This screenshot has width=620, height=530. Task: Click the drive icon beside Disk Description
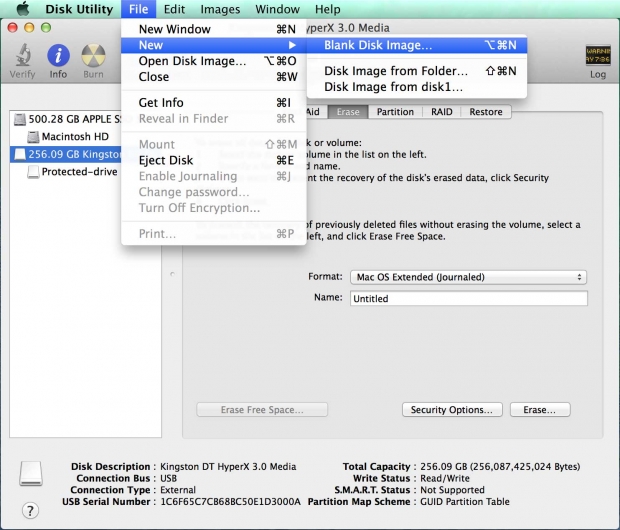point(31,473)
